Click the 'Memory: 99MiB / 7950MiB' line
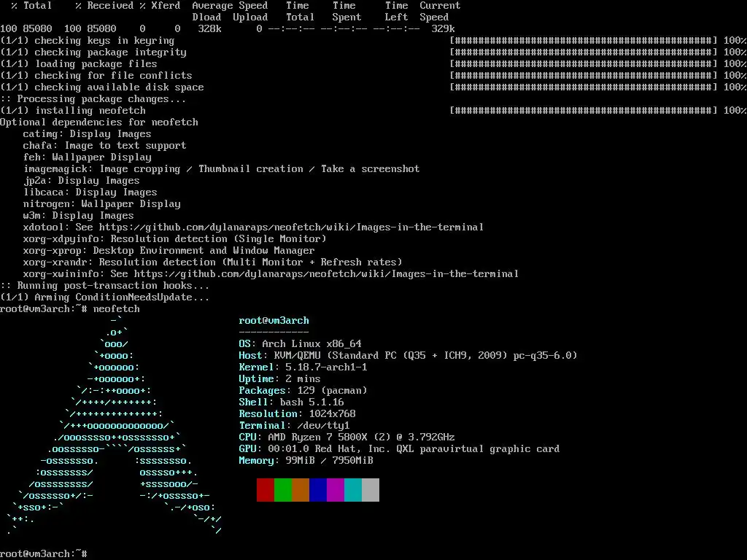The image size is (747, 560). pyautogui.click(x=306, y=461)
